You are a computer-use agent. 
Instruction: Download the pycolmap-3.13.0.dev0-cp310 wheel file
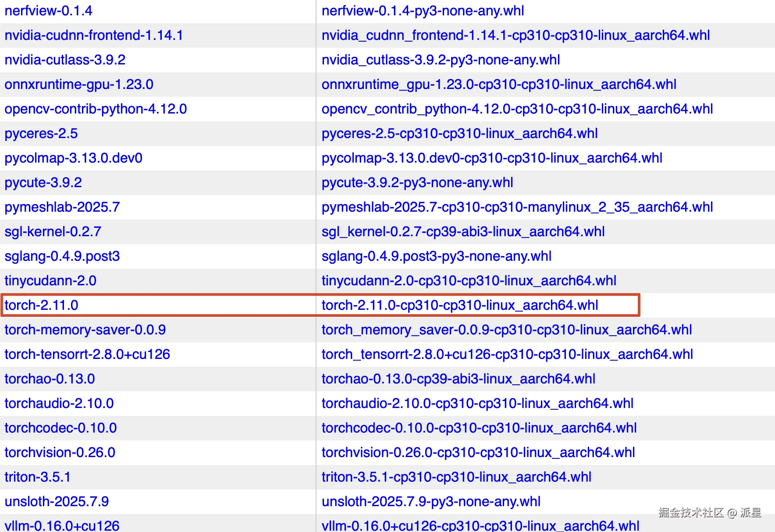[492, 158]
